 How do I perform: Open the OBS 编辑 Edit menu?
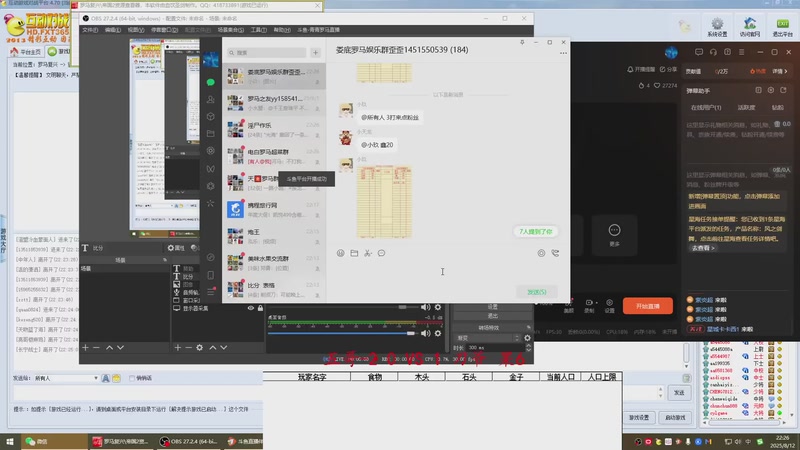112,30
